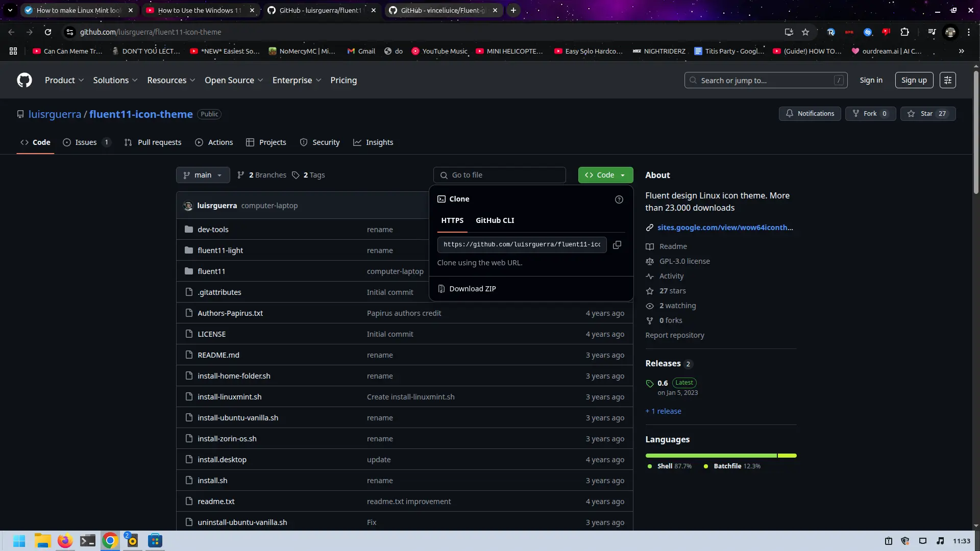The height and width of the screenshot is (551, 980).
Task: Click the languages bar Shell segment
Action: pos(711,456)
